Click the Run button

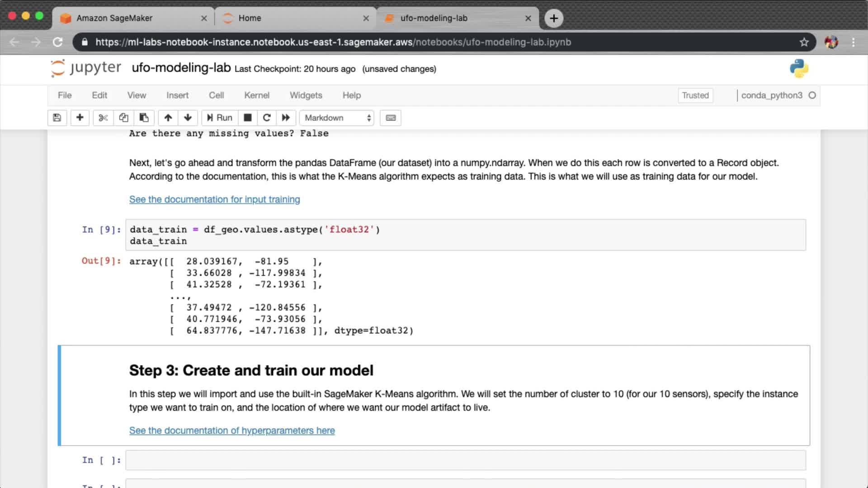coord(220,118)
